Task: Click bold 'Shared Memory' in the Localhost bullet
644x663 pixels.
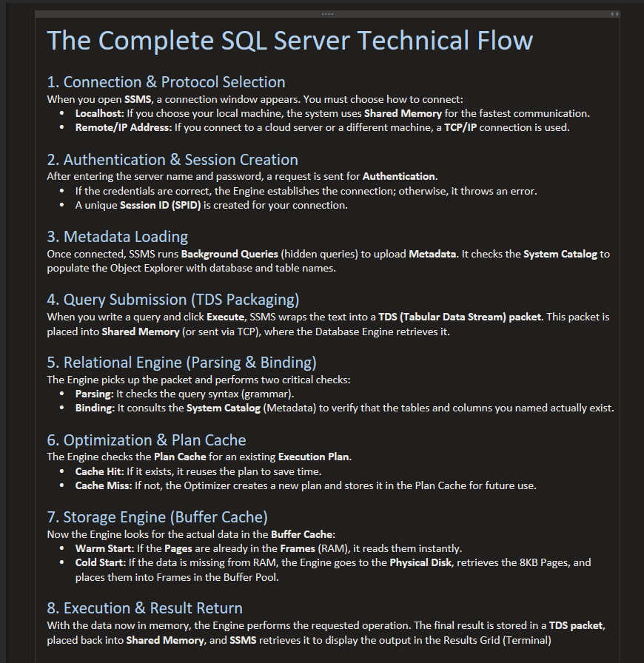Action: 403,113
